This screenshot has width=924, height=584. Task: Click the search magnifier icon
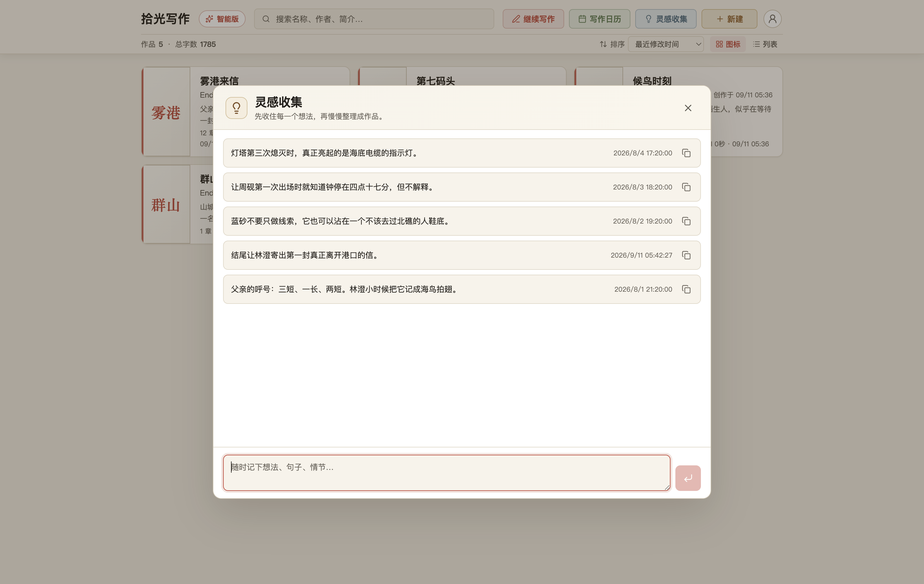266,19
